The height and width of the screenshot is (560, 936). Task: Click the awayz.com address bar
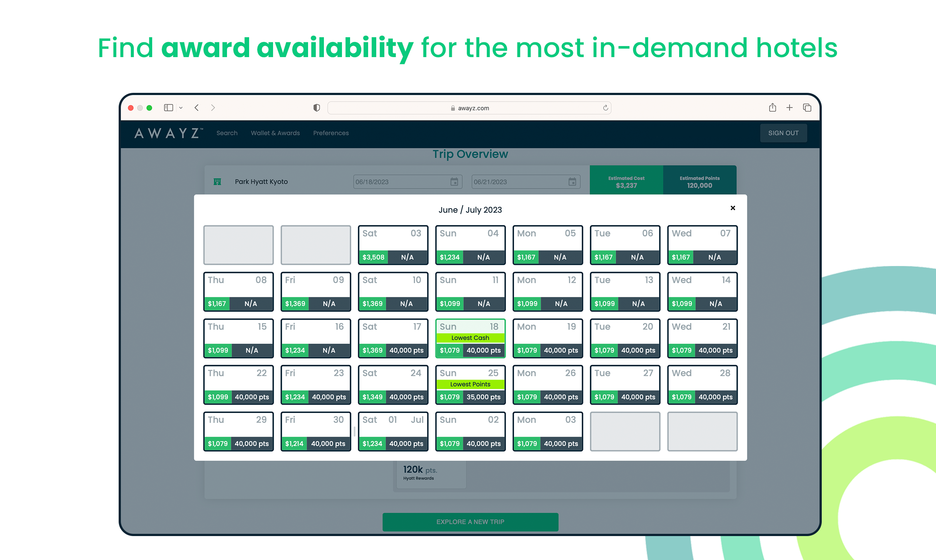coord(469,108)
